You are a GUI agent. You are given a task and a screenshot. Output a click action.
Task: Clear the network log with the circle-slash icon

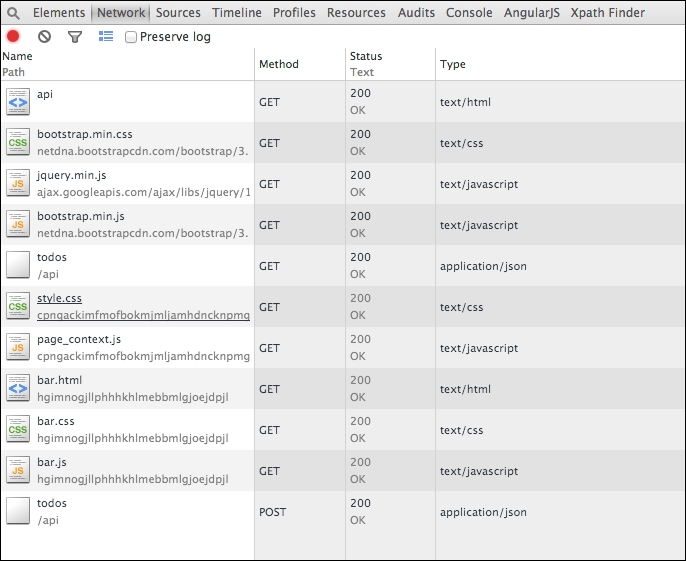tap(44, 36)
